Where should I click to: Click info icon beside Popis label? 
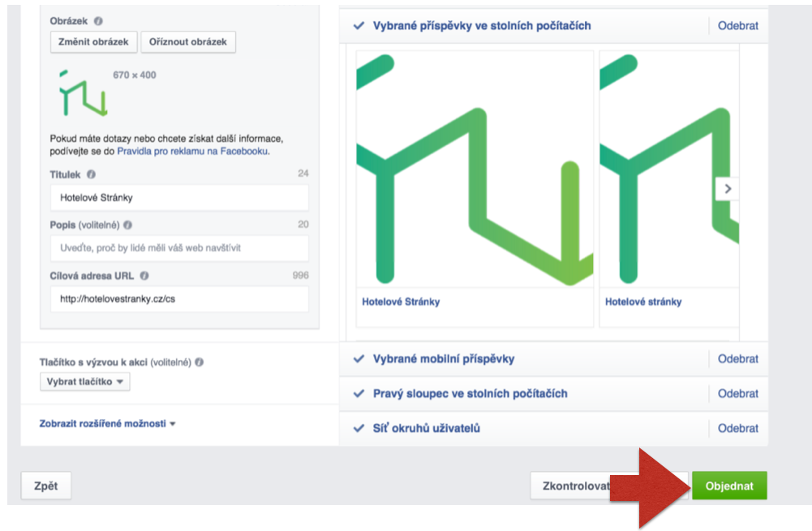pos(128,225)
